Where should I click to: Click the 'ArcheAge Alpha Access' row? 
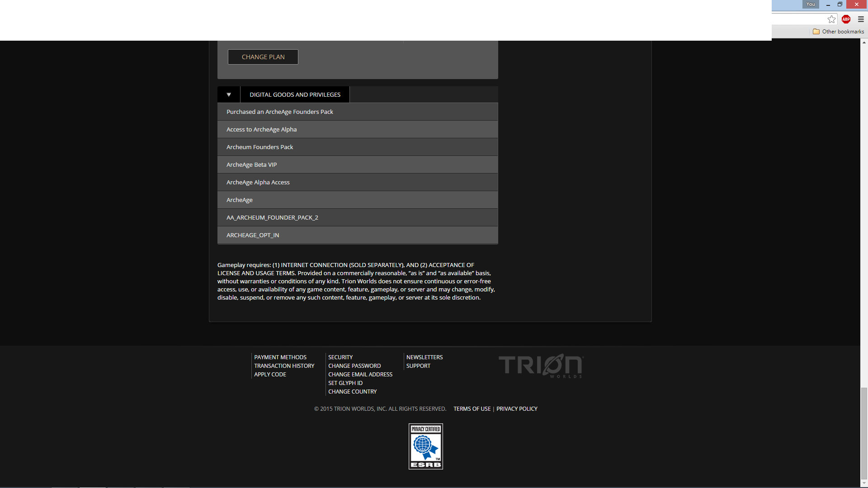click(x=358, y=182)
